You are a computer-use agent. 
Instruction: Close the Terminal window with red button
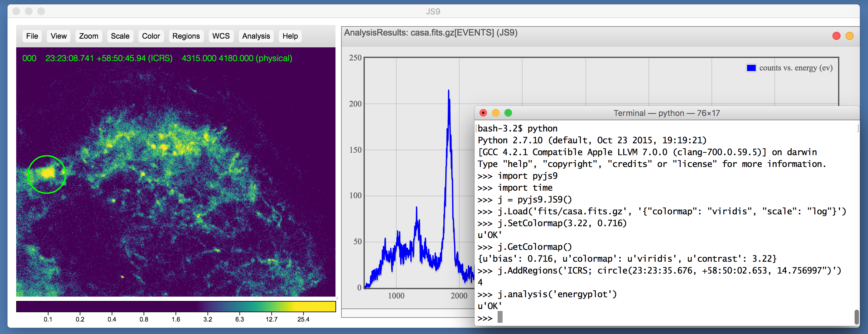tap(483, 113)
